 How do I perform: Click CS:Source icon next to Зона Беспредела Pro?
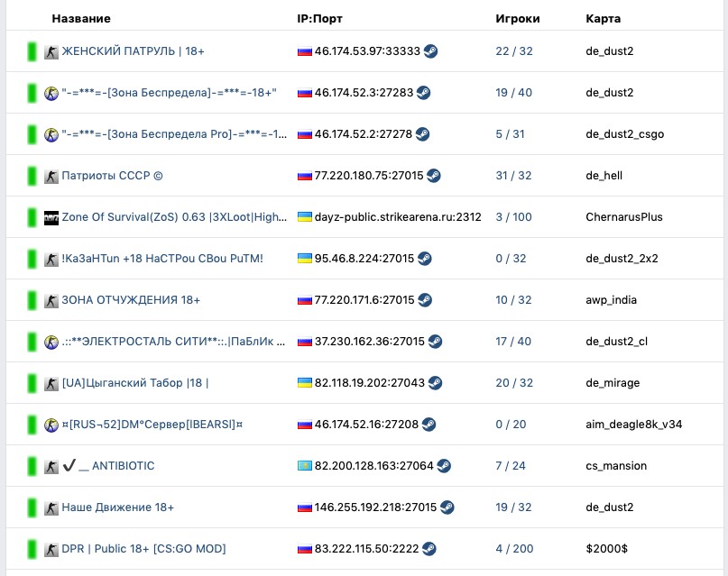click(x=51, y=134)
